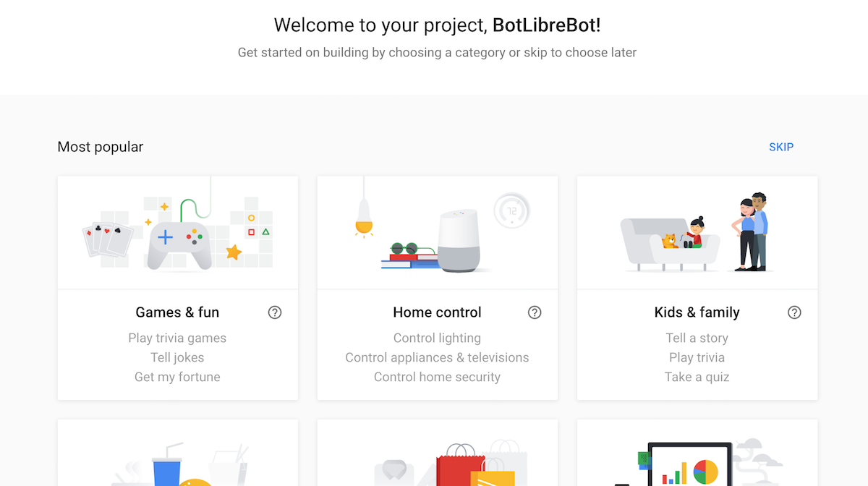This screenshot has height=486, width=868.
Task: Select the Kids & family category title
Action: click(697, 312)
